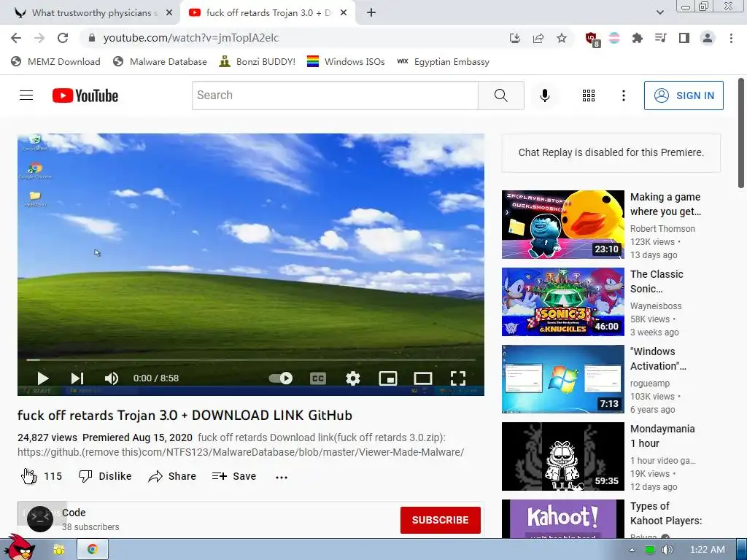Image resolution: width=747 pixels, height=560 pixels.
Task: Open the taskbar file explorer icon
Action: pos(59,550)
